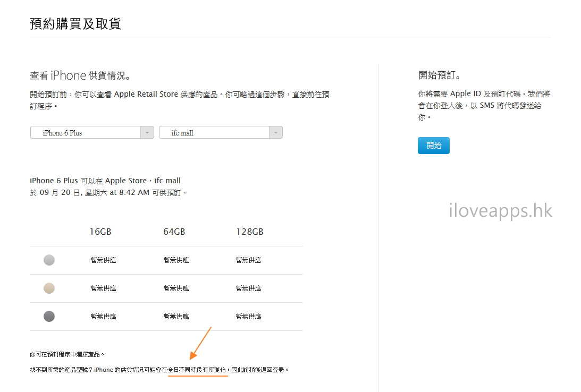Click the Apple ID 及預訂代碼 instruction text
This screenshot has height=392, width=581.
(x=484, y=106)
